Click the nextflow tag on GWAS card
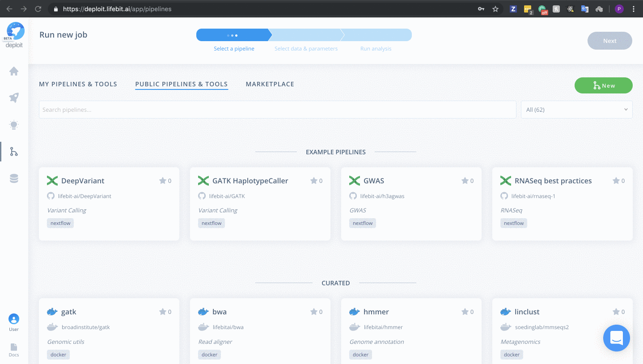This screenshot has width=643, height=364. pos(363,223)
